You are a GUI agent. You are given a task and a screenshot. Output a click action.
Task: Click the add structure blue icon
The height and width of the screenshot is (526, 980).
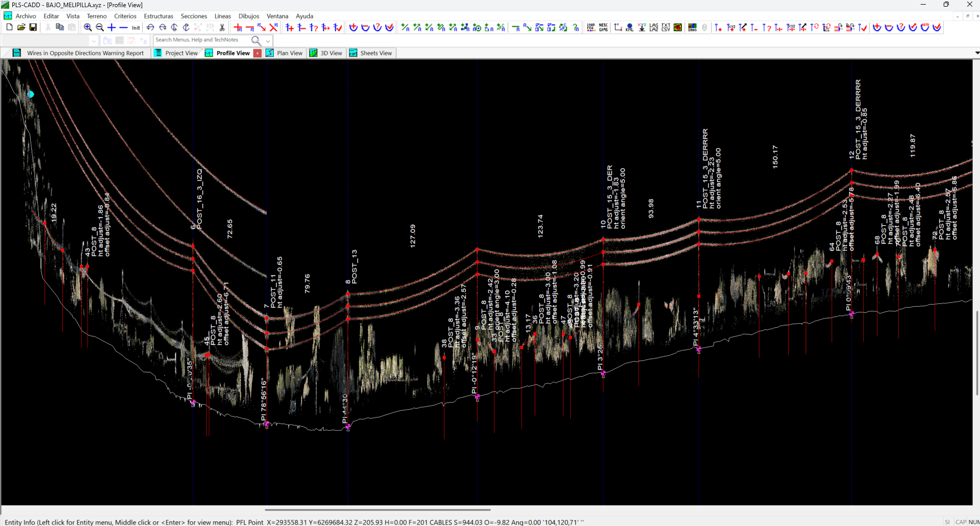(x=290, y=28)
